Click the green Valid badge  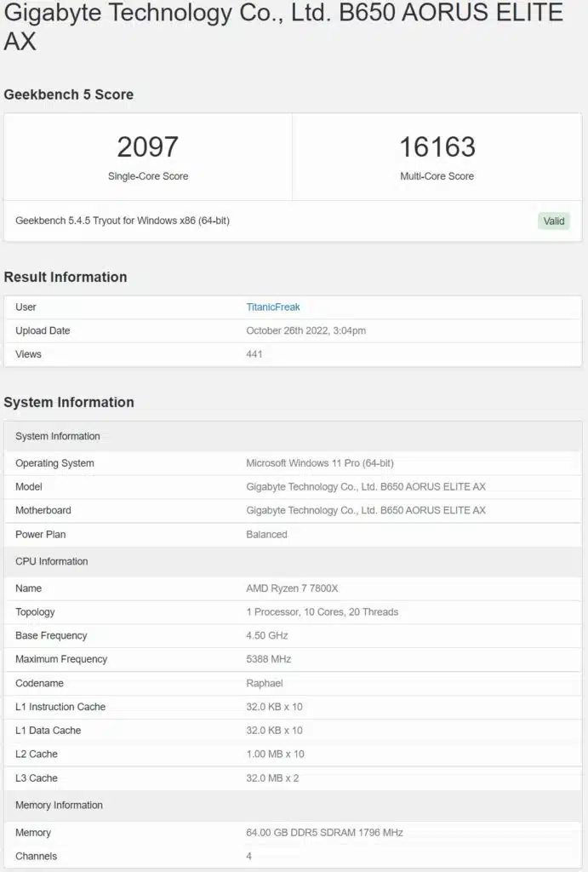pos(554,221)
